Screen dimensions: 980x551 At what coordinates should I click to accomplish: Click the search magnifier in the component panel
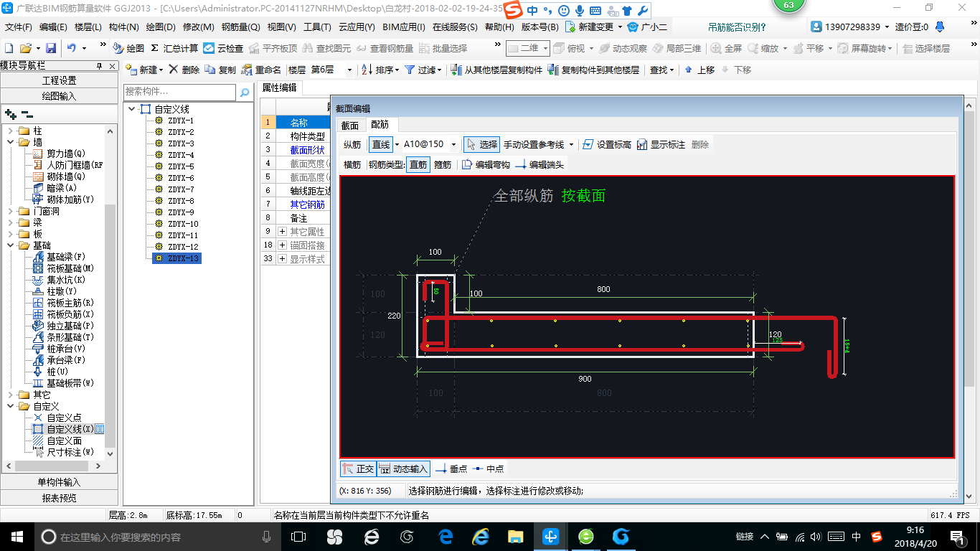[245, 92]
